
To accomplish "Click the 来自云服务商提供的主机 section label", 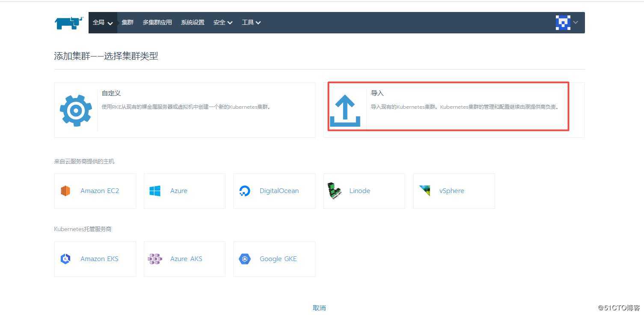I will (x=84, y=161).
